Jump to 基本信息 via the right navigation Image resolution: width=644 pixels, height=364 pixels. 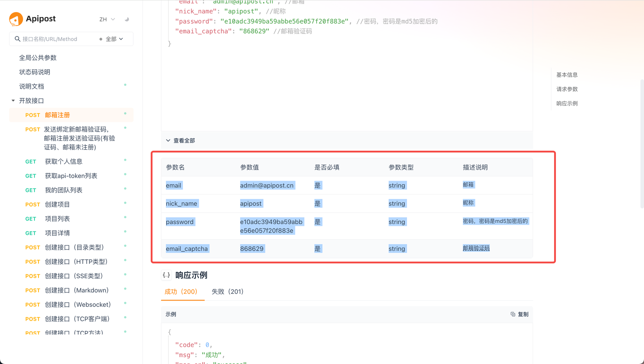[x=567, y=75]
